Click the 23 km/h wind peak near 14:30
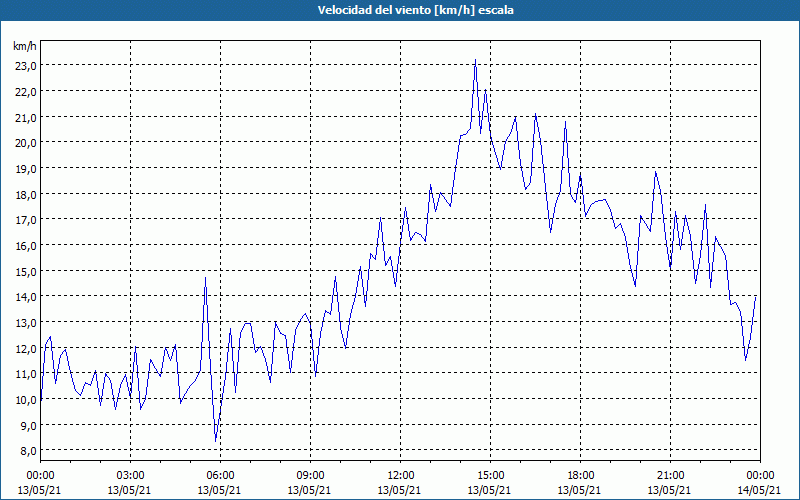800x500 pixels. [x=476, y=60]
